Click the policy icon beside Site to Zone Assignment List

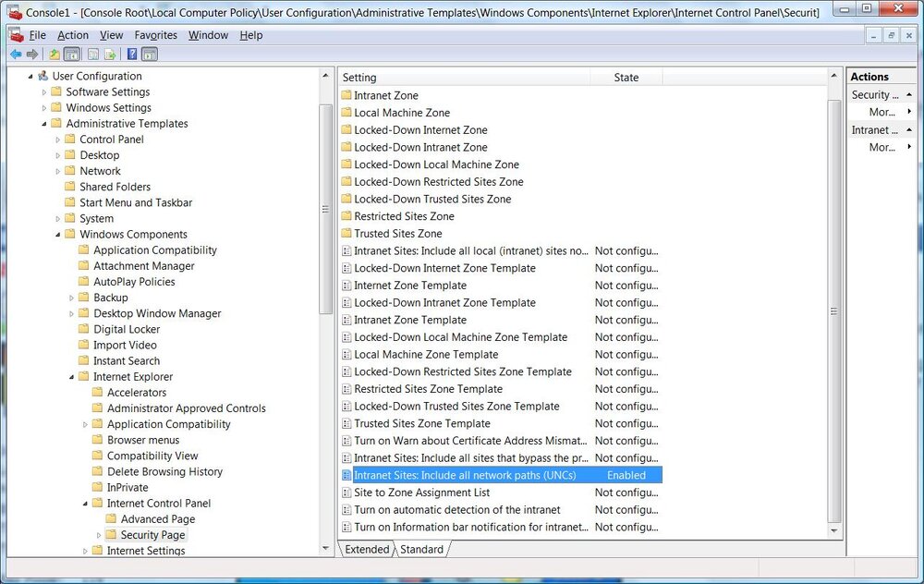coord(346,493)
